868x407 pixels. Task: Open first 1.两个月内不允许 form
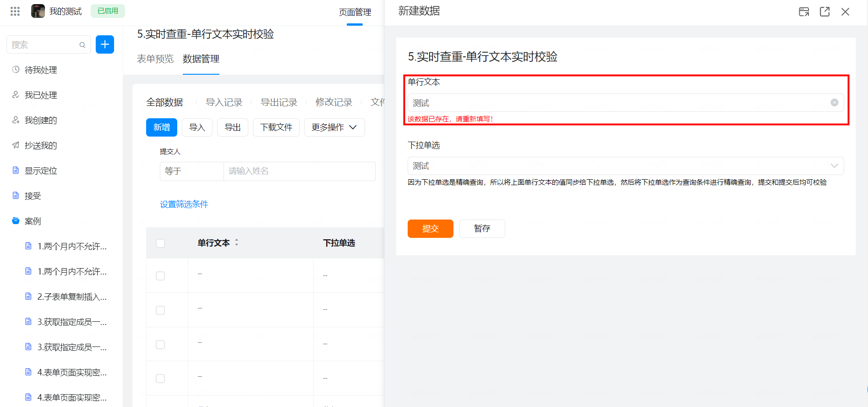pyautogui.click(x=72, y=246)
